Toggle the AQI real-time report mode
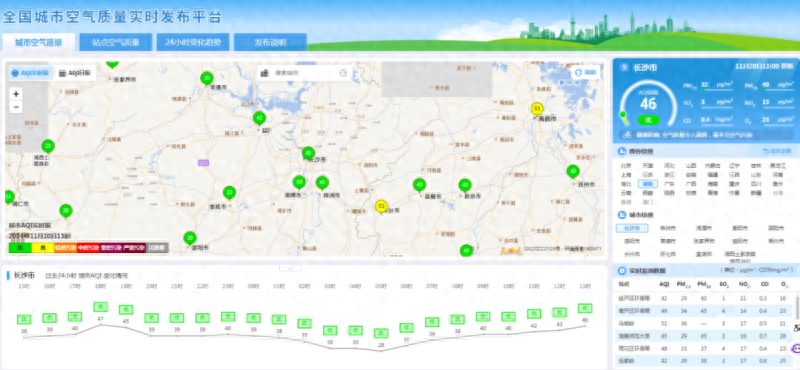The width and height of the screenshot is (800, 370). pos(31,73)
